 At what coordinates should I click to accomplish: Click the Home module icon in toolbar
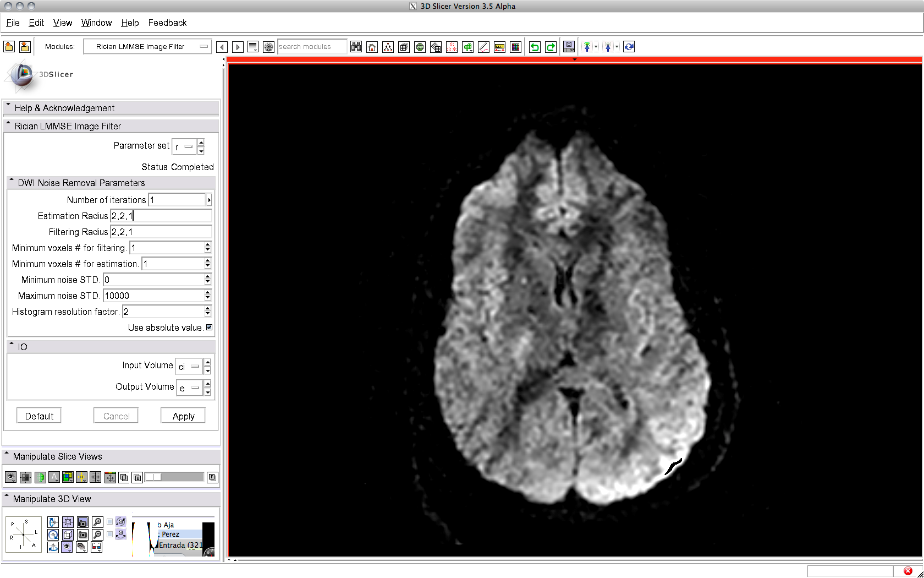(x=372, y=47)
